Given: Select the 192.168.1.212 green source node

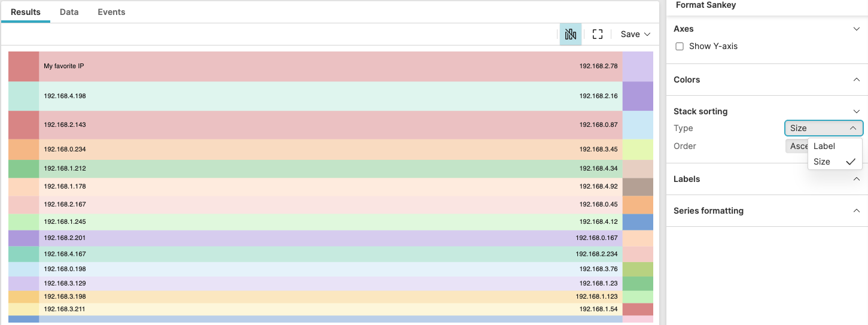Looking at the screenshot, I should (x=23, y=169).
